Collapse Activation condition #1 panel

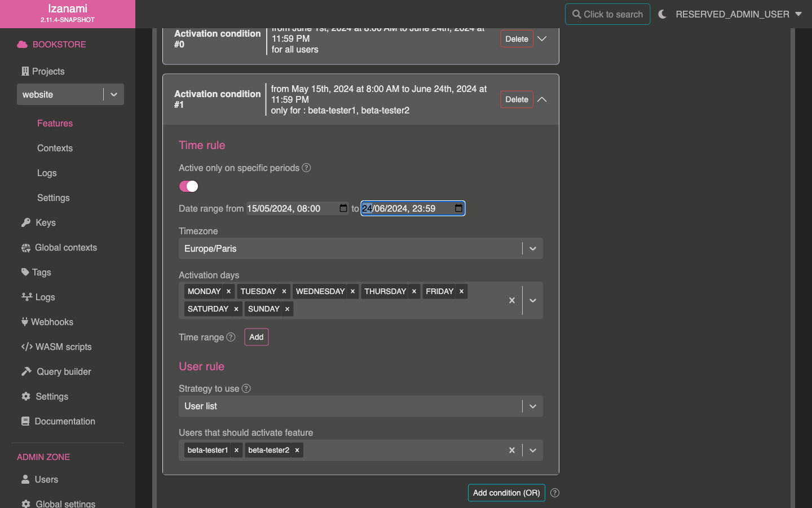tap(542, 99)
